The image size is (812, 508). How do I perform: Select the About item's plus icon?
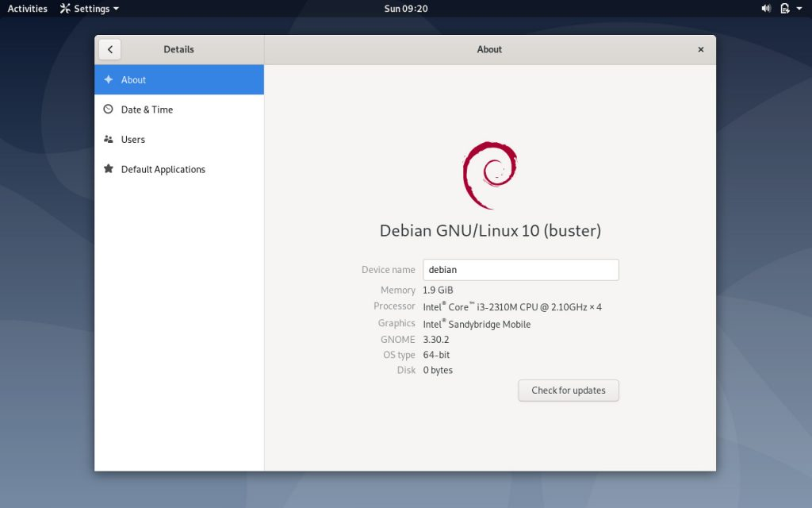(109, 79)
